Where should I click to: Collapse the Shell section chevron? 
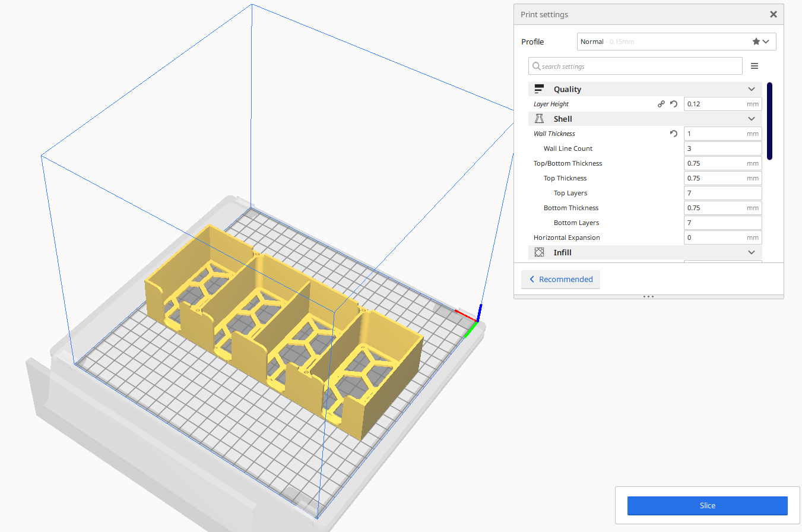(752, 119)
